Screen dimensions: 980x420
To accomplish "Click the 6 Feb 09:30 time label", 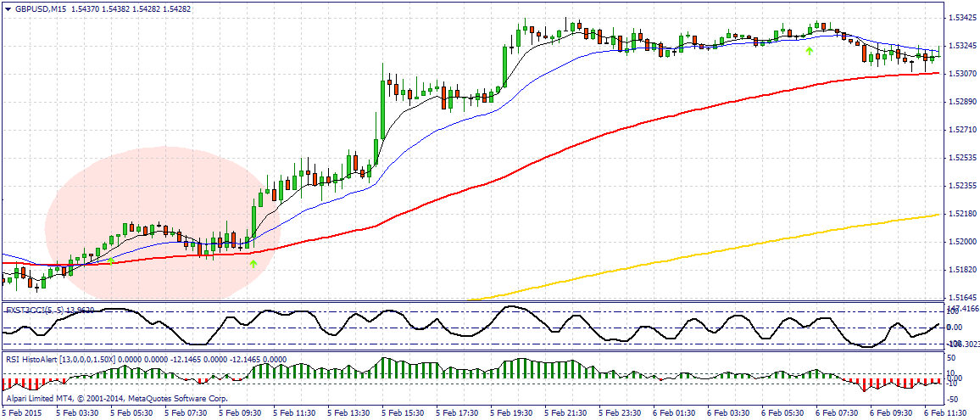I will pos(892,414).
